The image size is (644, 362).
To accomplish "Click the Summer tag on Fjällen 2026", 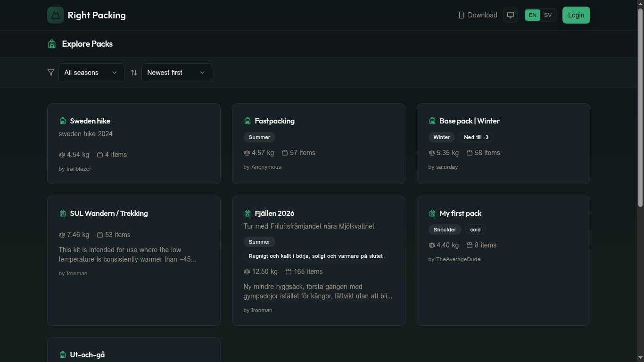I will click(259, 242).
